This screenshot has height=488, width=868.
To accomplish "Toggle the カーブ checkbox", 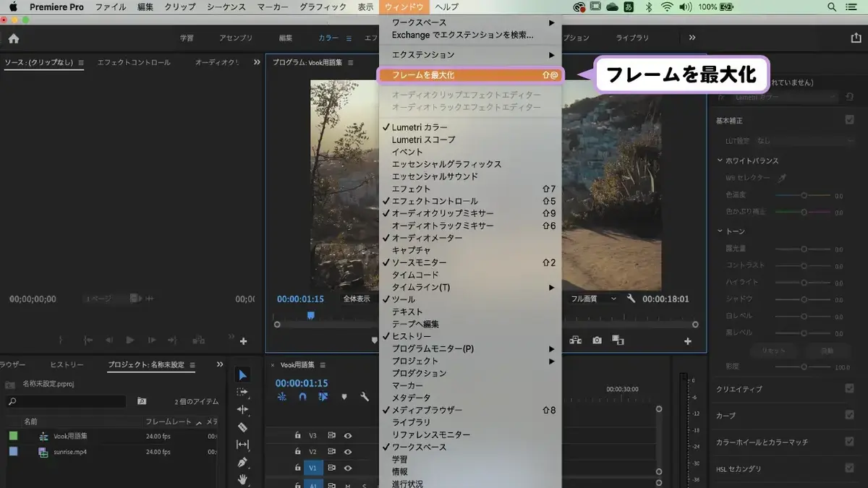I will tap(849, 415).
